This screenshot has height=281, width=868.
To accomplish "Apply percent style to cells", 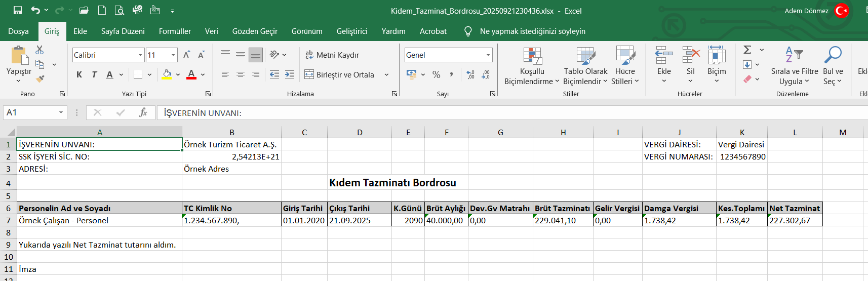I will tap(437, 74).
